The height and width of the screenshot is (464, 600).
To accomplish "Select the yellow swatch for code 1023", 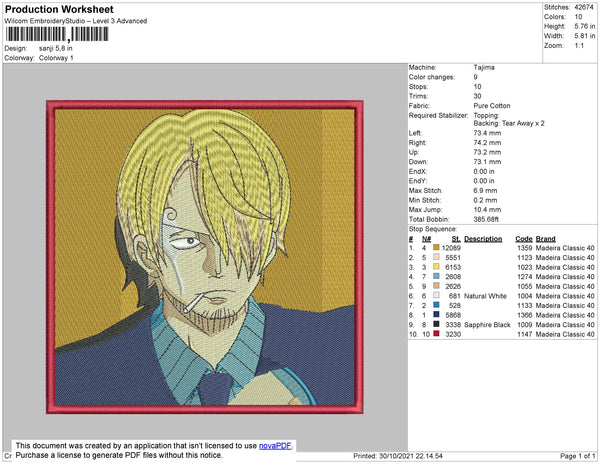I will point(435,267).
